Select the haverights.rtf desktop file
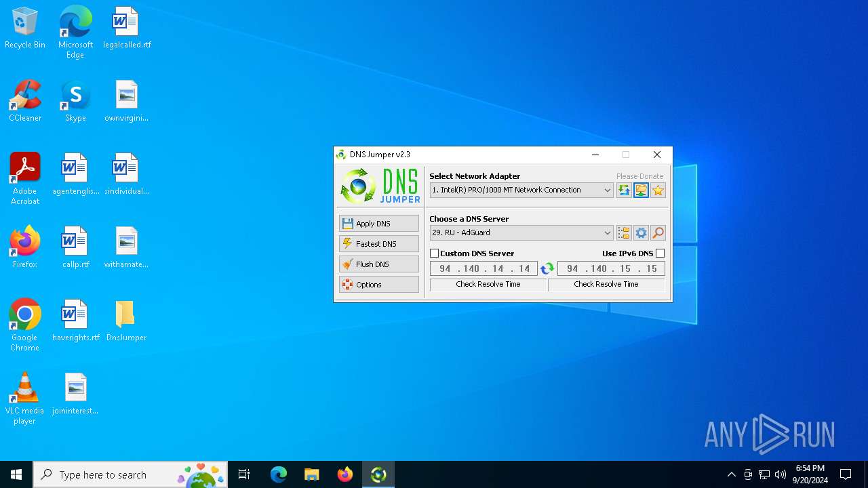Viewport: 868px width, 488px height. [75, 321]
